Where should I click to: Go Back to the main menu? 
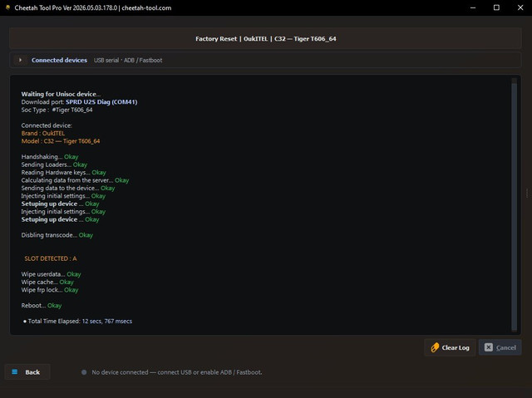[27, 372]
